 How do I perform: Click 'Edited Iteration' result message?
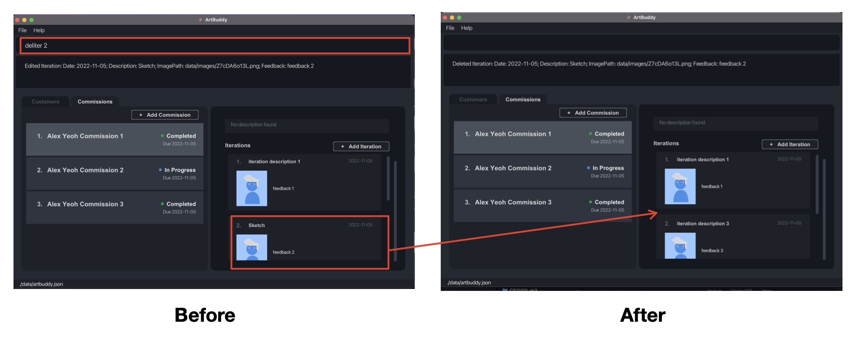click(169, 66)
